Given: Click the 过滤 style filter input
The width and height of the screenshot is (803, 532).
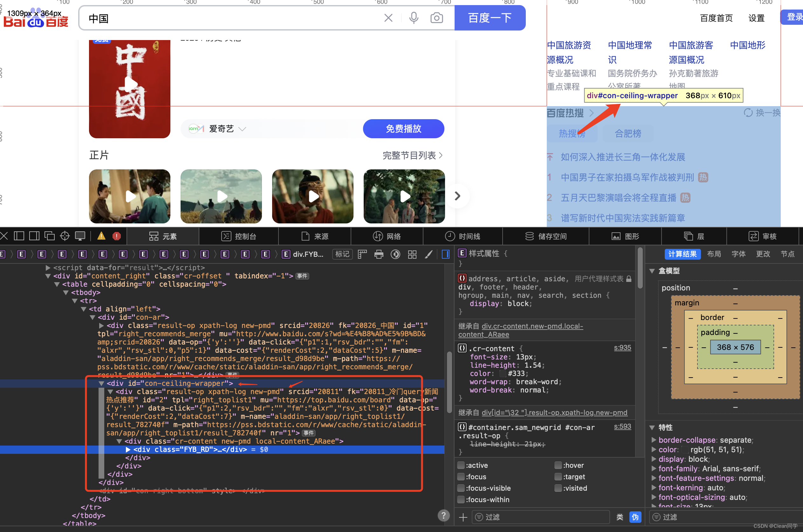Looking at the screenshot, I should (540, 517).
